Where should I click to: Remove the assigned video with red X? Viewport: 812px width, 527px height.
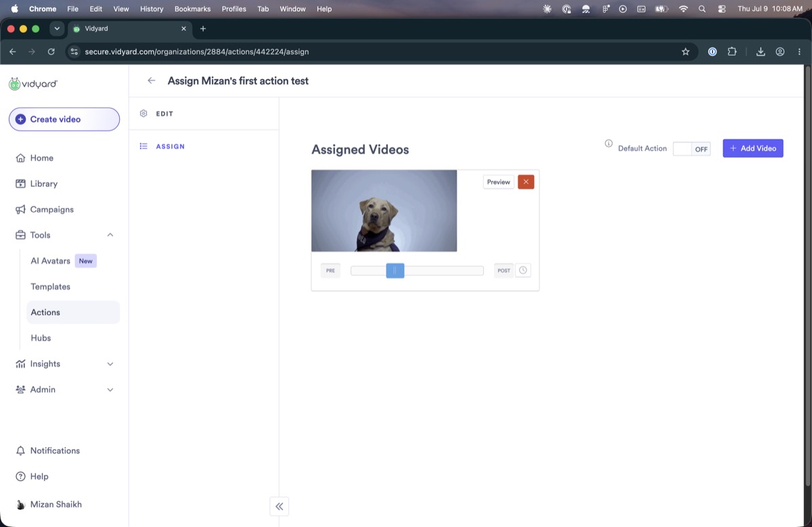tap(526, 182)
